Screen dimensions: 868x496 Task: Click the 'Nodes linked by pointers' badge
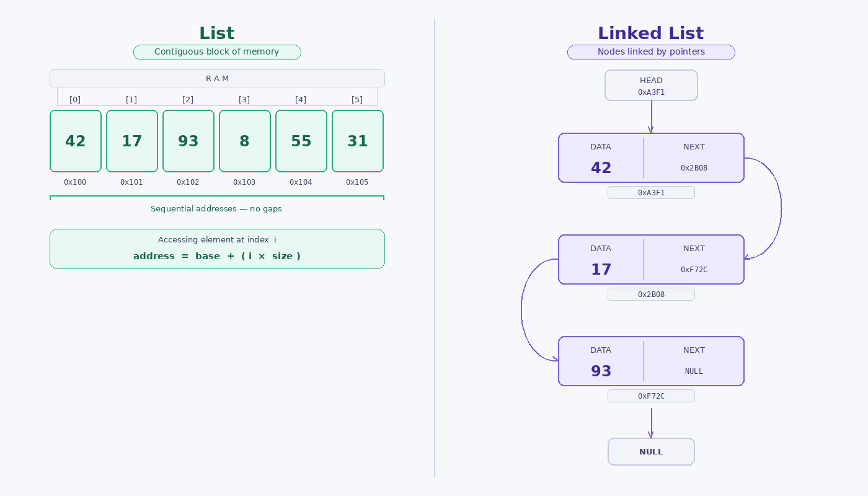[x=651, y=52]
